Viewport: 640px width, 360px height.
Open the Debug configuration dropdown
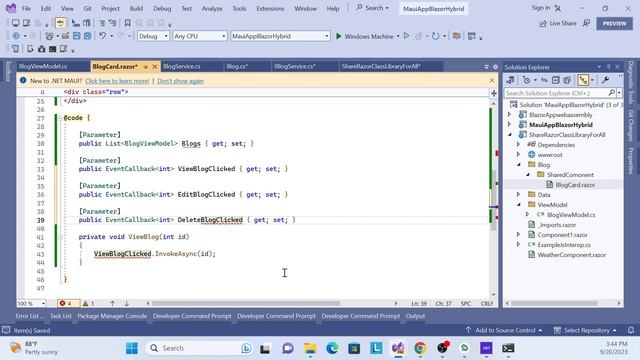click(153, 36)
